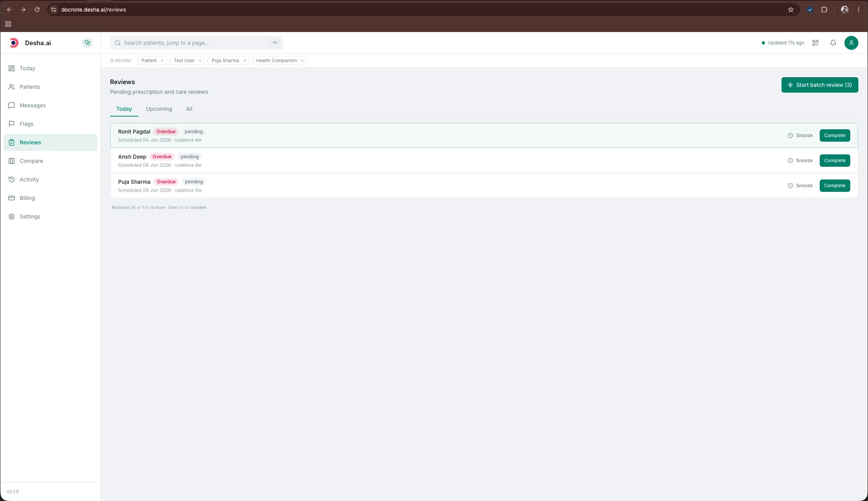Open the apps grid in bookmarks bar
The height and width of the screenshot is (501, 868).
click(x=8, y=24)
